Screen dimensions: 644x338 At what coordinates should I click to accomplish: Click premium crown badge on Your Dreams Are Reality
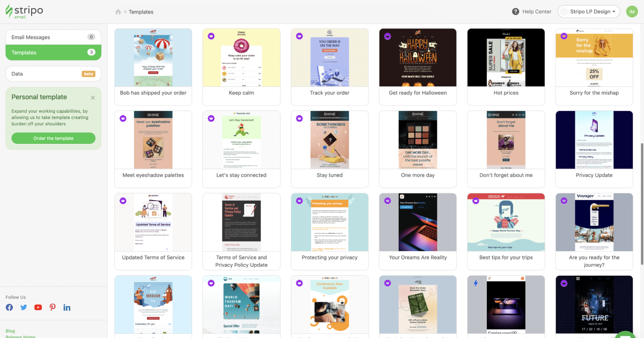[x=387, y=201]
